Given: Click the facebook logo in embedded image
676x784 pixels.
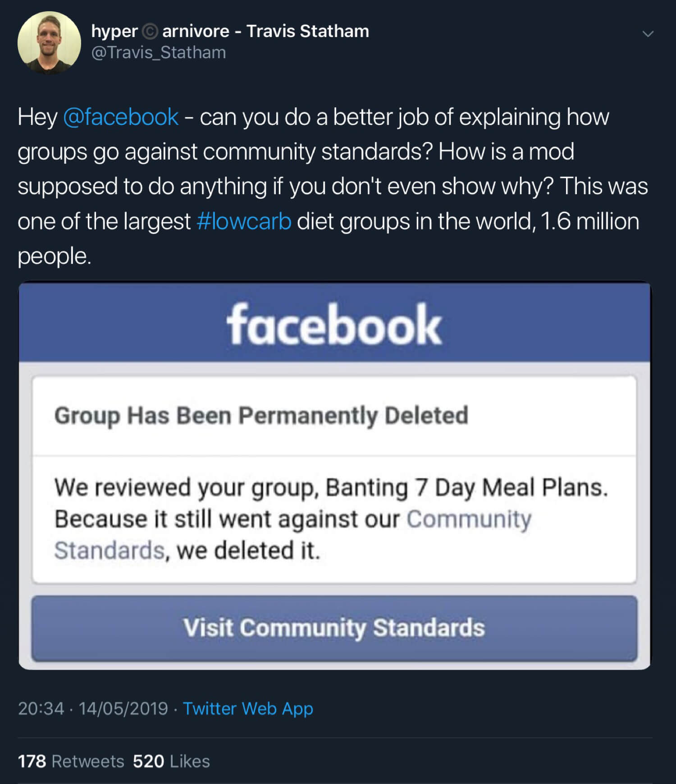Looking at the screenshot, I should pyautogui.click(x=334, y=324).
